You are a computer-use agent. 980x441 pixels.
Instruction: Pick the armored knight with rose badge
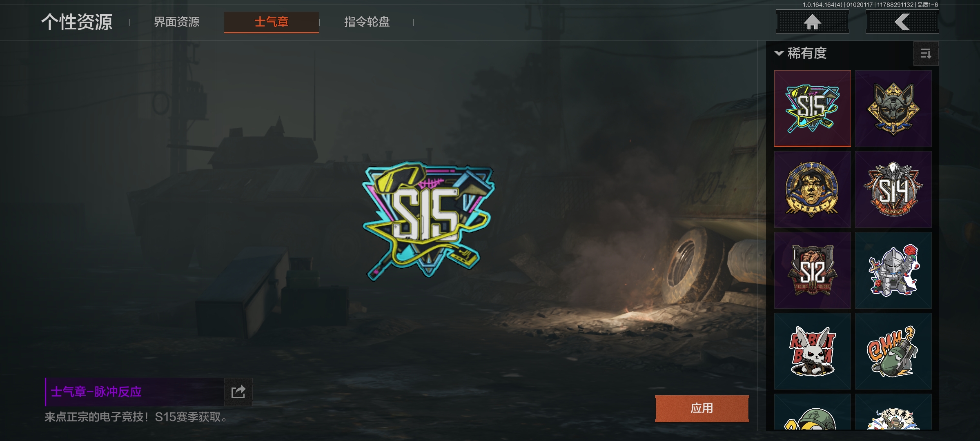tap(893, 270)
